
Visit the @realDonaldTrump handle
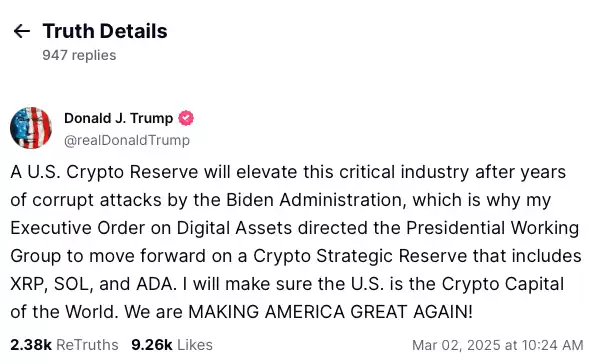click(x=127, y=140)
